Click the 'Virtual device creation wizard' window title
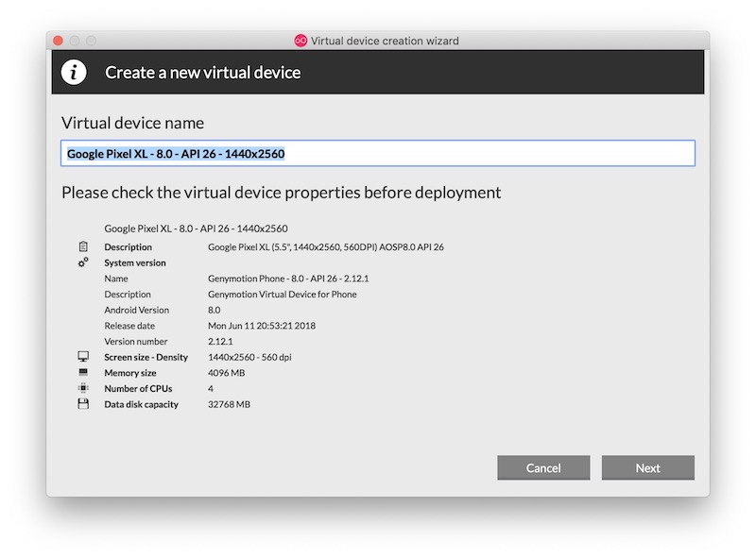This screenshot has height=558, width=756. click(385, 41)
